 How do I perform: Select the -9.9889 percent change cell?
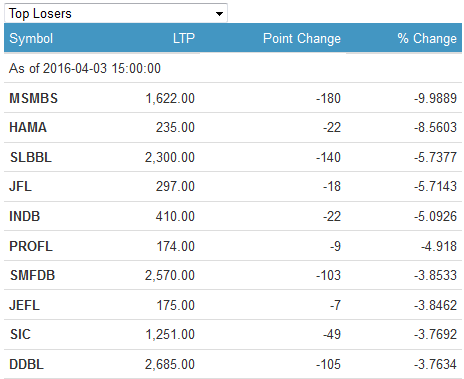tap(435, 98)
